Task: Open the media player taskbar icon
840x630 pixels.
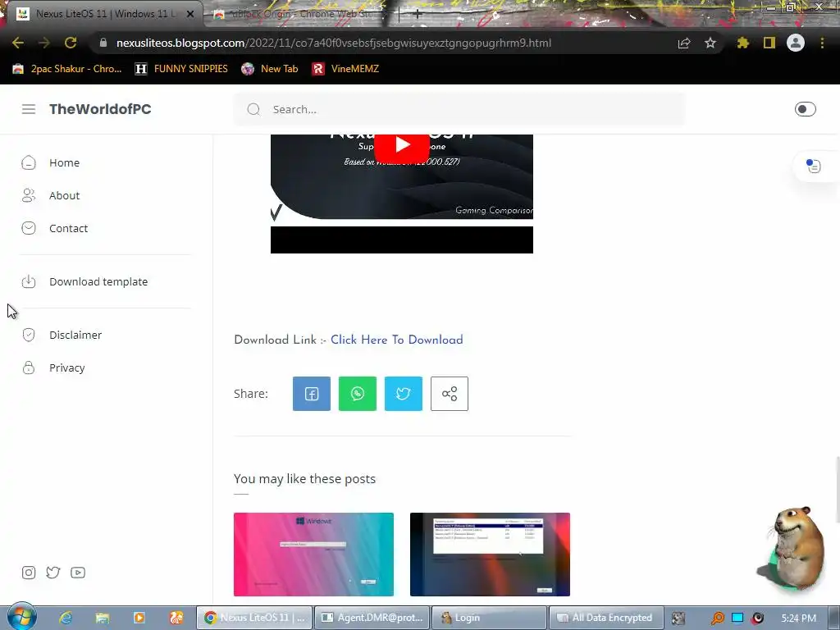Action: tap(139, 618)
